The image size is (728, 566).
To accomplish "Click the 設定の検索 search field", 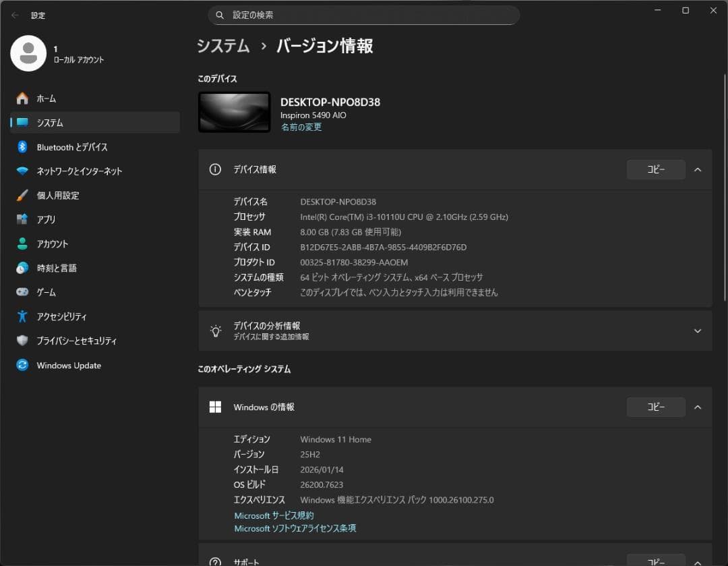I will point(364,15).
